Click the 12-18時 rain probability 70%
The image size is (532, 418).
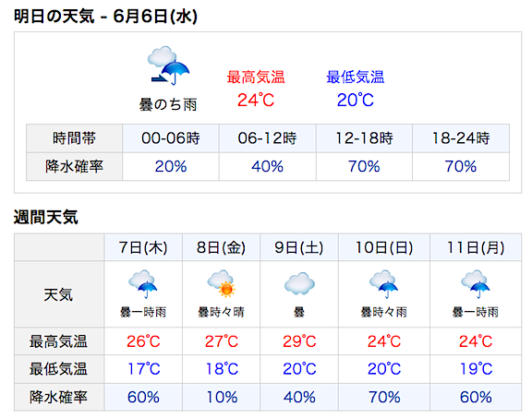[x=364, y=166]
